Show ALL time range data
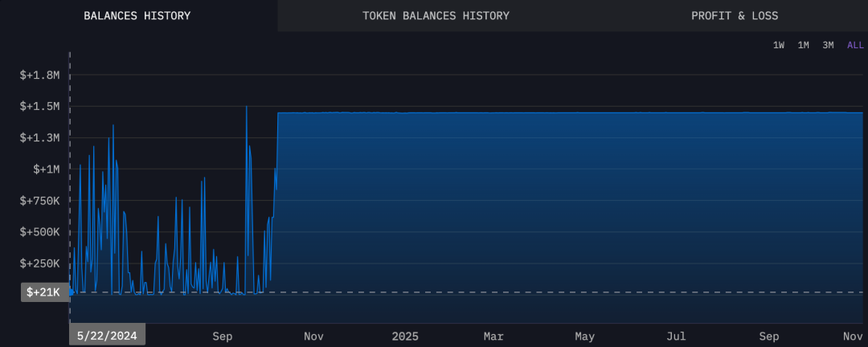The image size is (868, 347). [x=855, y=45]
